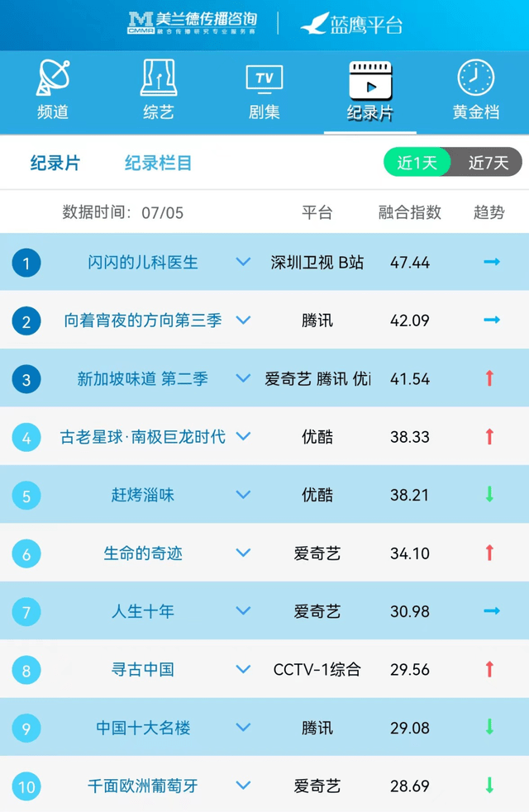The image size is (529, 812).
Task: Switch to the 近7天 option
Action: 484,163
